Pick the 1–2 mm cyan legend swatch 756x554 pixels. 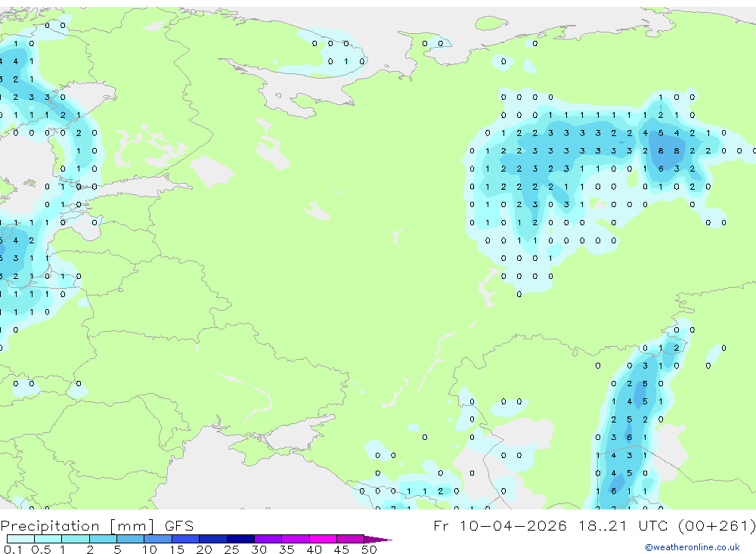[x=76, y=539]
